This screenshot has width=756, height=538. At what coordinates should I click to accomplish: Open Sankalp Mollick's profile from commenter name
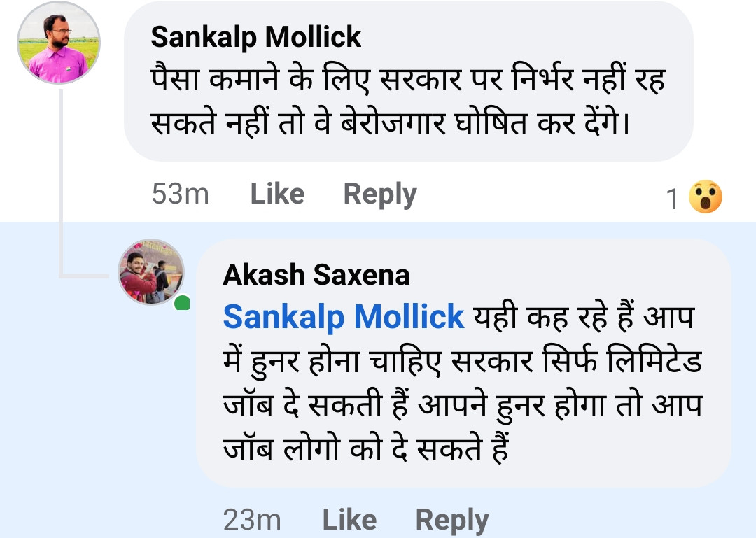coord(255,37)
